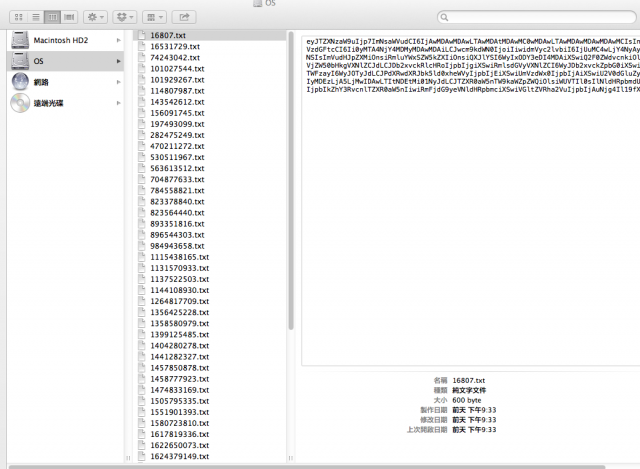Click the horizontal scrollbar at bottom
Viewport: 640px width, 469px height.
click(x=307, y=467)
